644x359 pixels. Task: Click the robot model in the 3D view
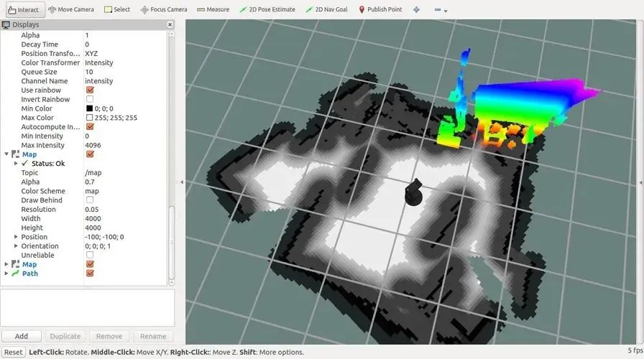tap(413, 192)
